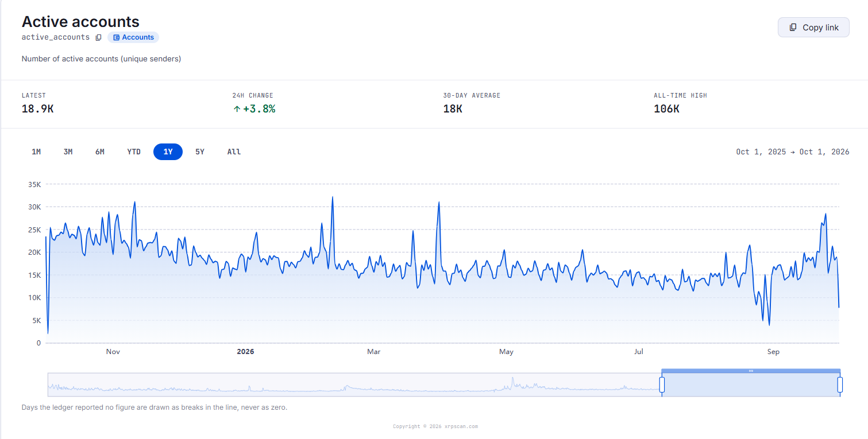This screenshot has width=868, height=439.
Task: Select the "active_accounts" identifier text
Action: (56, 37)
